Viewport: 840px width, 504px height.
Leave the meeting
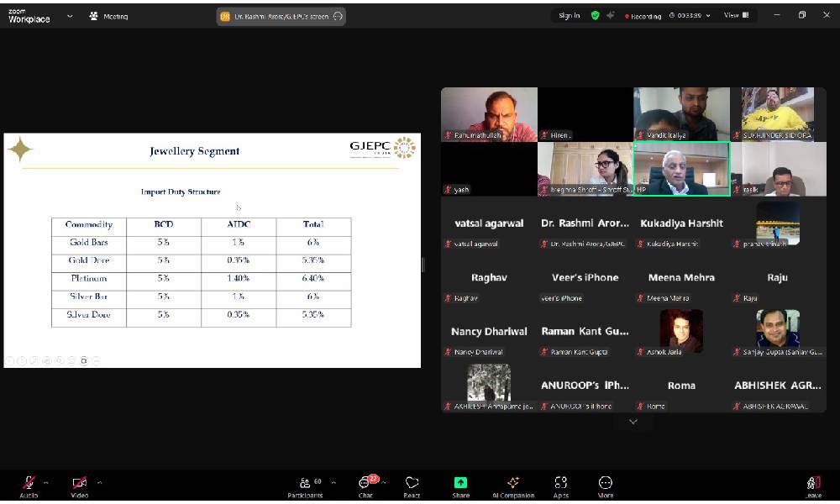coord(812,484)
